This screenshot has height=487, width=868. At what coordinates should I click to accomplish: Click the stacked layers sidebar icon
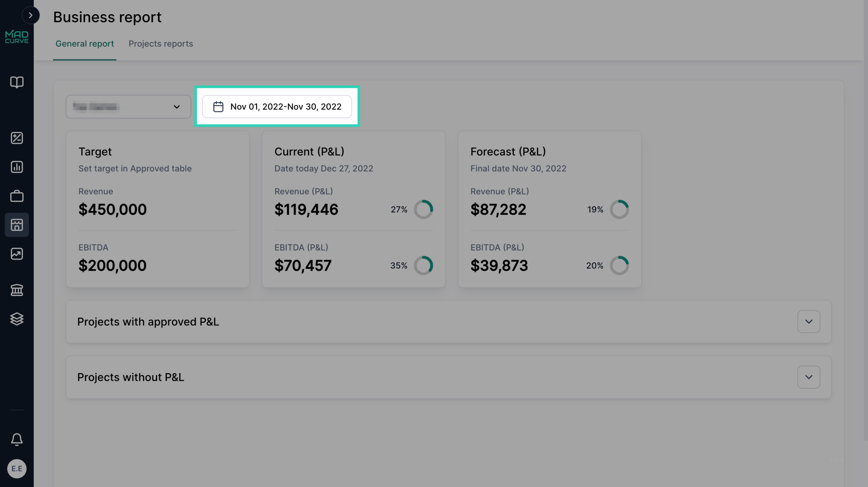pos(17,319)
